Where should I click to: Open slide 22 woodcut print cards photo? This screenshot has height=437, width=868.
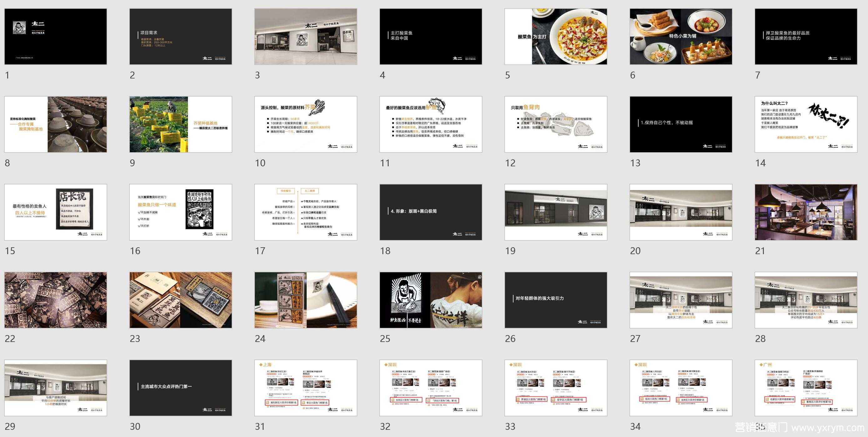click(x=56, y=300)
